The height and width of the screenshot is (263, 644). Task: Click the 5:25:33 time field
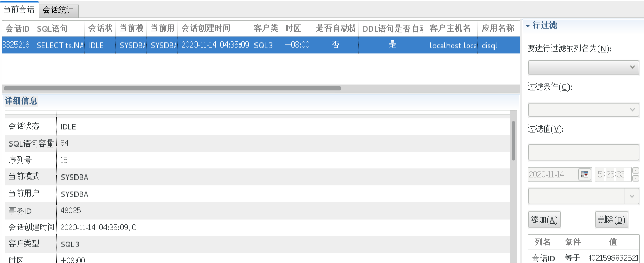point(612,174)
